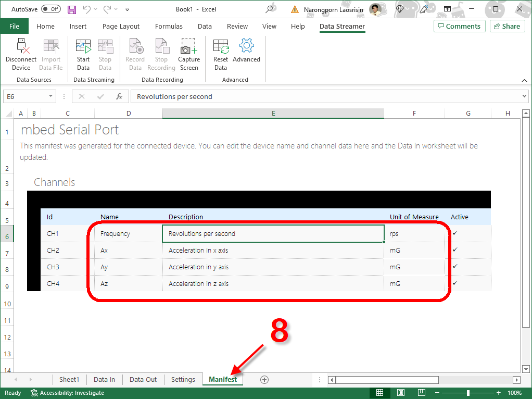Switch to Page Layout view in the status bar
The width and height of the screenshot is (532, 399).
pyautogui.click(x=401, y=393)
